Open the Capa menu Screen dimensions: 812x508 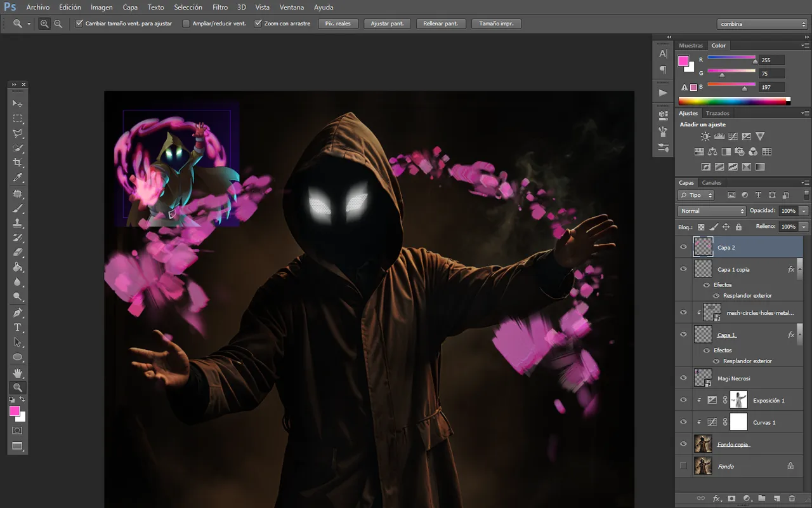click(x=130, y=8)
